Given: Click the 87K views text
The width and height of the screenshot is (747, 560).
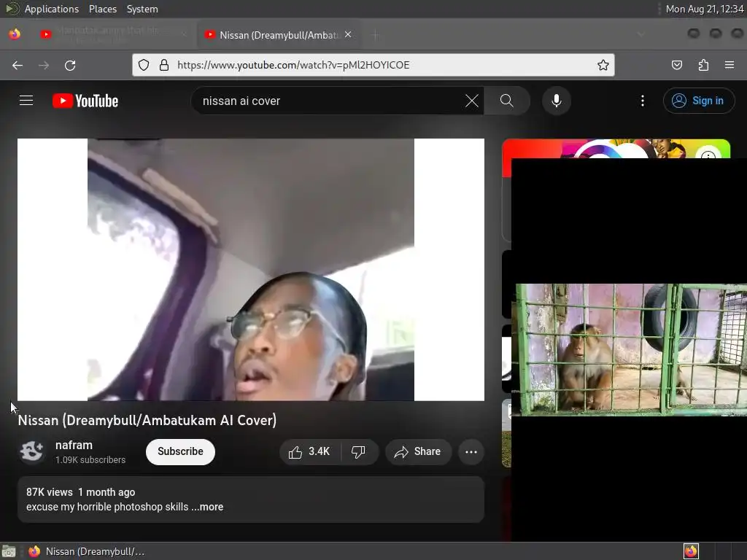Looking at the screenshot, I should point(50,492).
